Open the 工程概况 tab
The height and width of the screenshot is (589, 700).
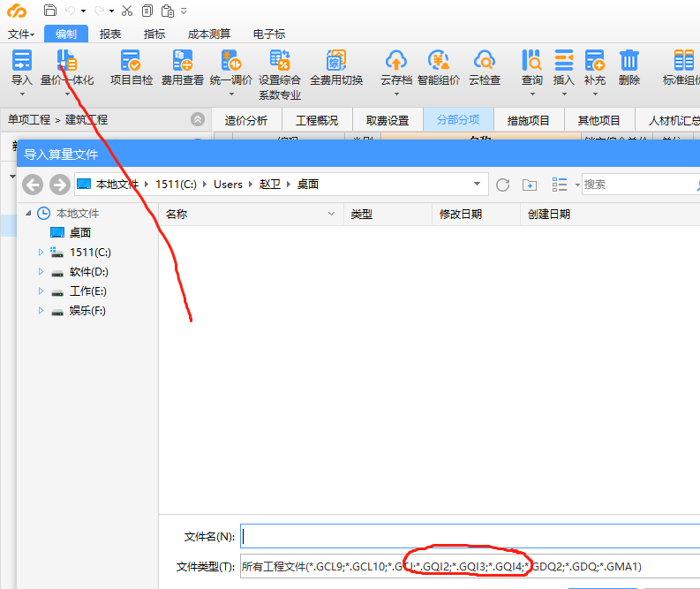(317, 120)
